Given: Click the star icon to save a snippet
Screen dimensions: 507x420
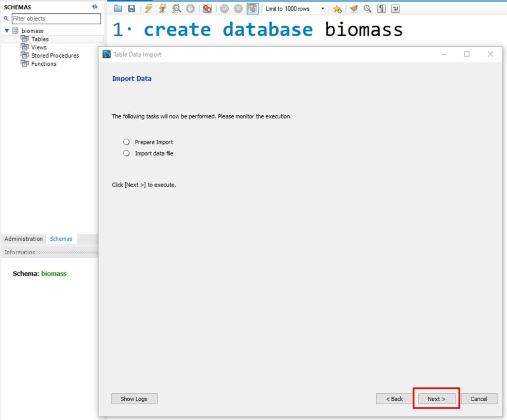Looking at the screenshot, I should (x=337, y=8).
